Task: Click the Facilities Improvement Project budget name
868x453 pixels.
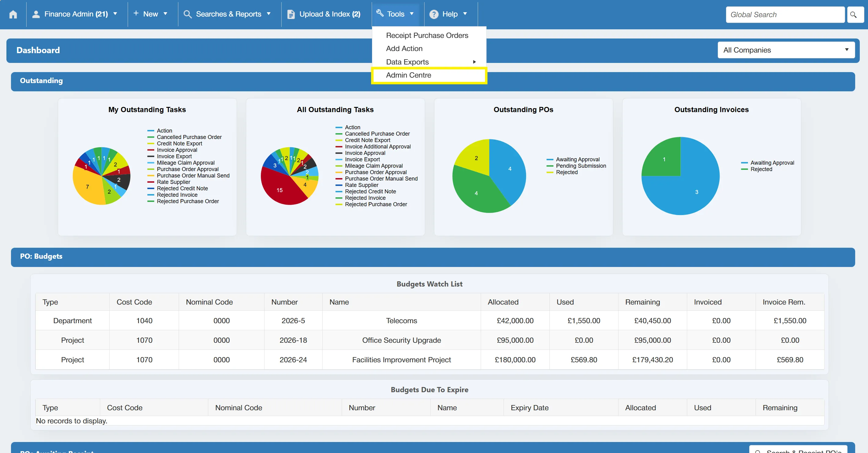Action: (401, 360)
